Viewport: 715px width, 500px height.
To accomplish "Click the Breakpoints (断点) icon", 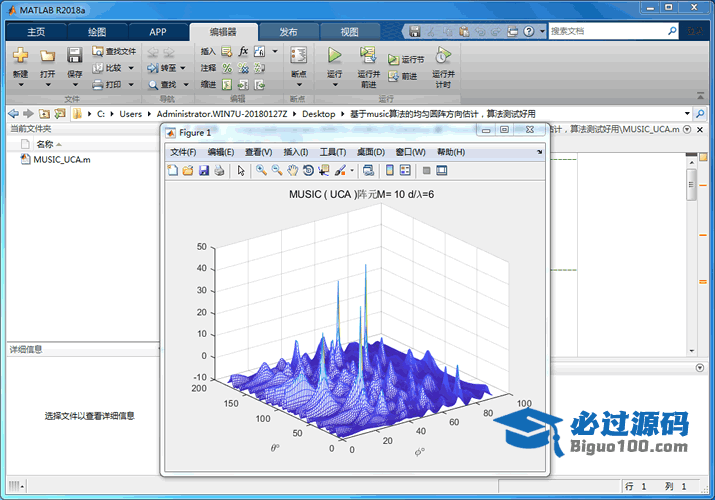I will coord(299,55).
